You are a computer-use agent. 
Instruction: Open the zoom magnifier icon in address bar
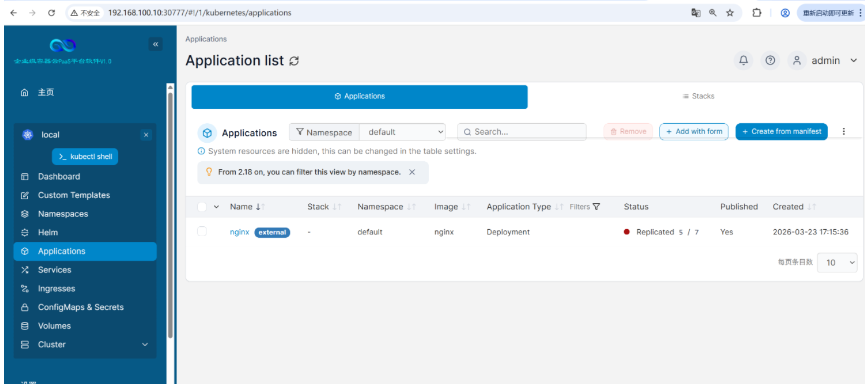point(713,13)
